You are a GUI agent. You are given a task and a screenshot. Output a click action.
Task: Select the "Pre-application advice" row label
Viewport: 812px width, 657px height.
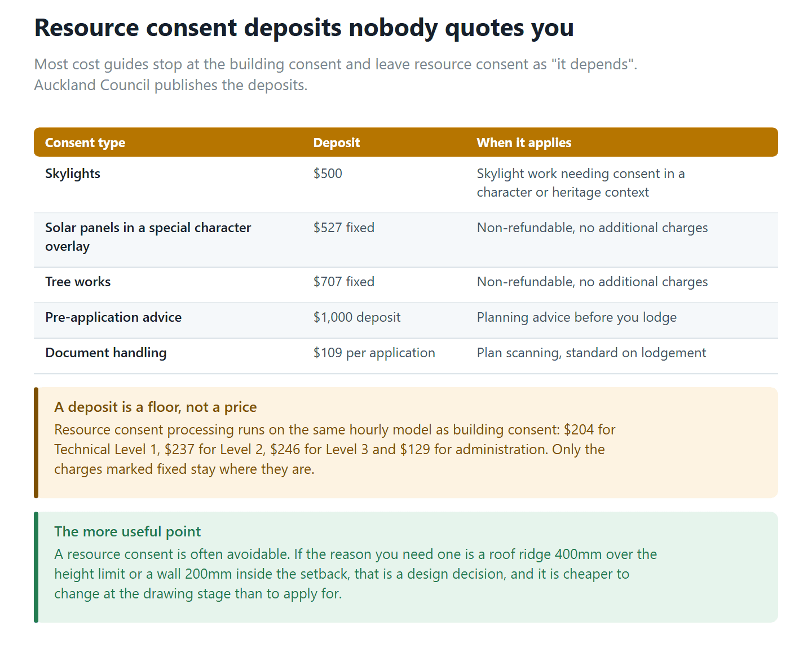tap(113, 317)
